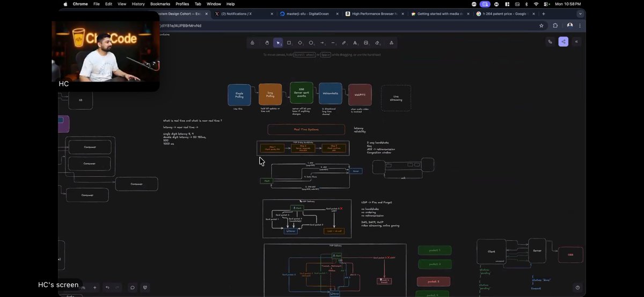Switch to Getting started with media tab
Image resolution: width=644 pixels, height=297 pixels.
click(441, 14)
